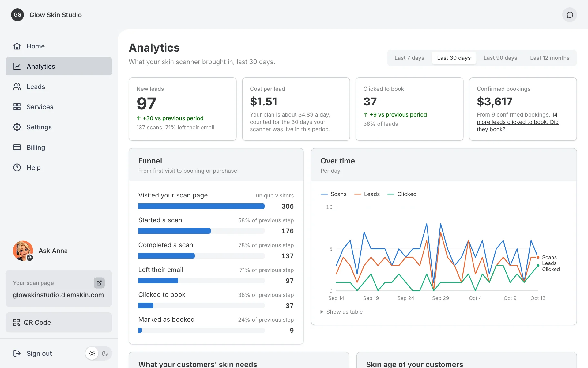The image size is (588, 368).
Task: Click the Clicked legend entry
Action: (x=402, y=194)
